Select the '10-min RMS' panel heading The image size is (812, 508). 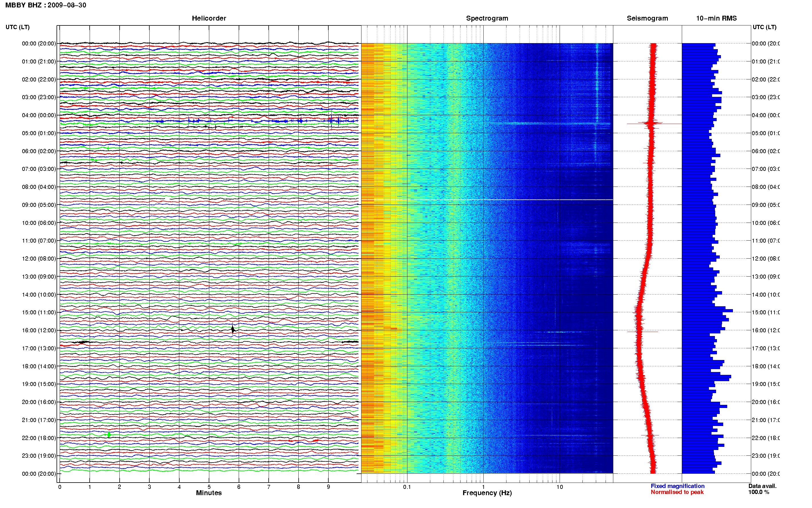[716, 18]
